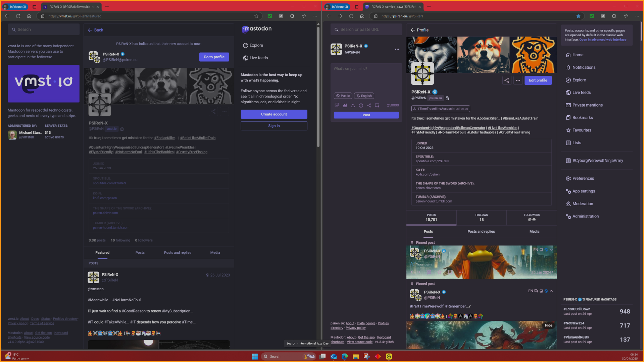This screenshot has height=362, width=644.
Task: Open English language dropdown in compose box
Action: [x=364, y=96]
